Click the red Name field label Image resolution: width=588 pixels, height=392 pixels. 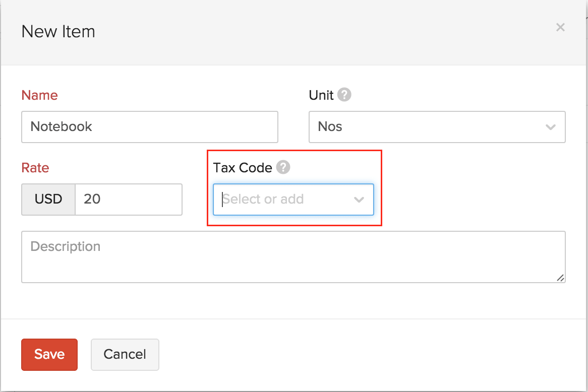[39, 95]
